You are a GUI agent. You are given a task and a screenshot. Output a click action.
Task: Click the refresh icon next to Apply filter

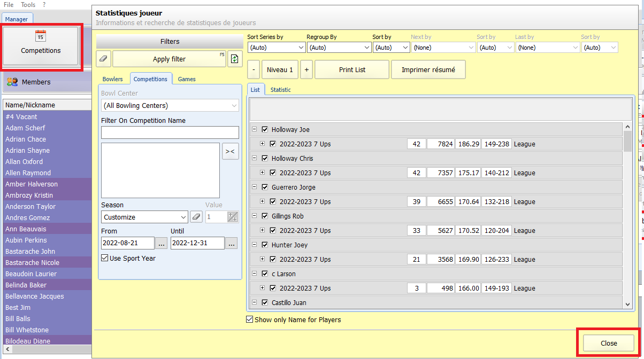[x=235, y=59]
